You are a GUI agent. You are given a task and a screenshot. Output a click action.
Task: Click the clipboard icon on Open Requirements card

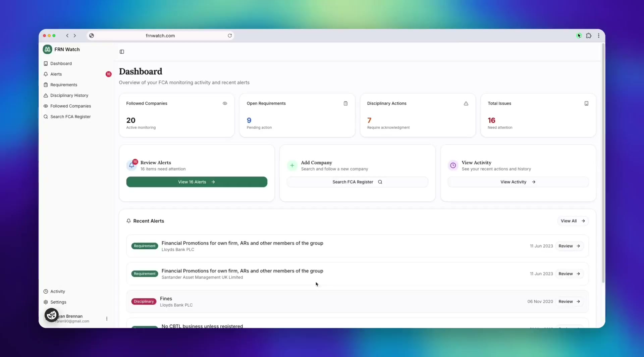[x=346, y=103]
